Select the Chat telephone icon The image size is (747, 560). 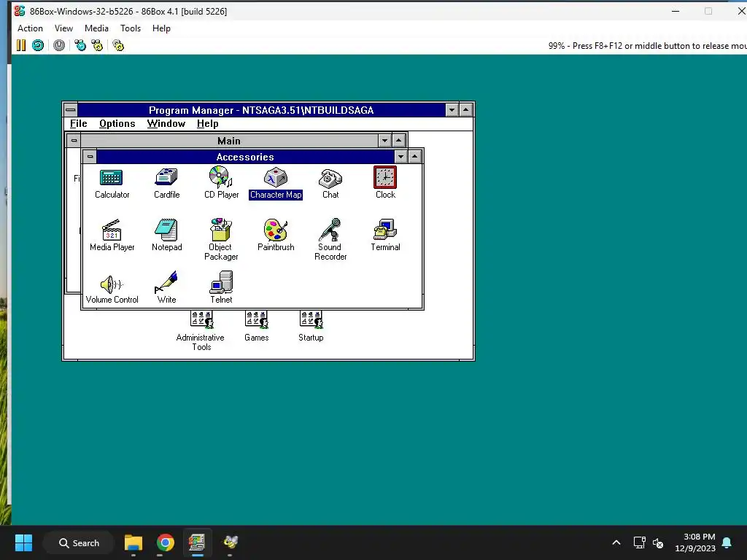pyautogui.click(x=330, y=178)
